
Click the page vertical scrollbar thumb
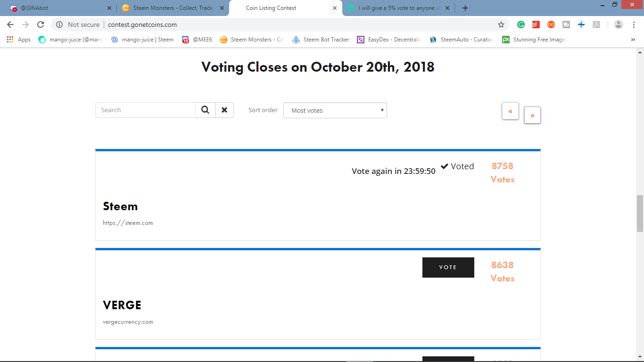[x=640, y=213]
